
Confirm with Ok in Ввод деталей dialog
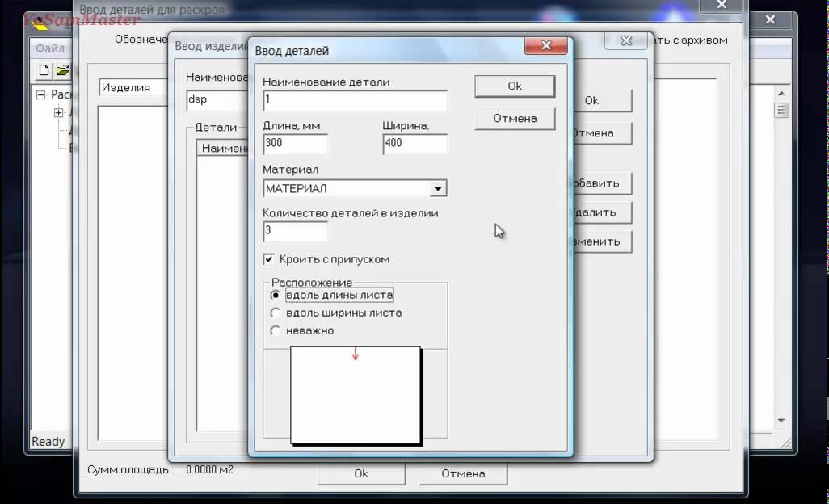(515, 86)
